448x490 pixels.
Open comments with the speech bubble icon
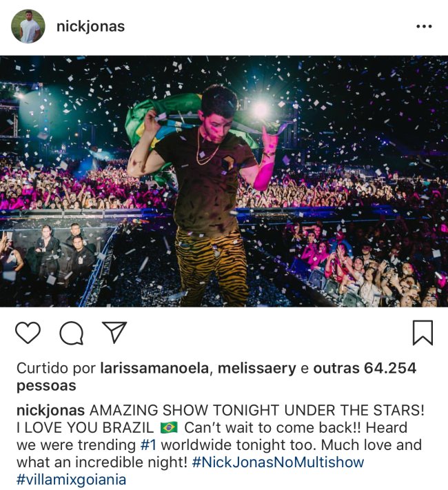point(72,333)
